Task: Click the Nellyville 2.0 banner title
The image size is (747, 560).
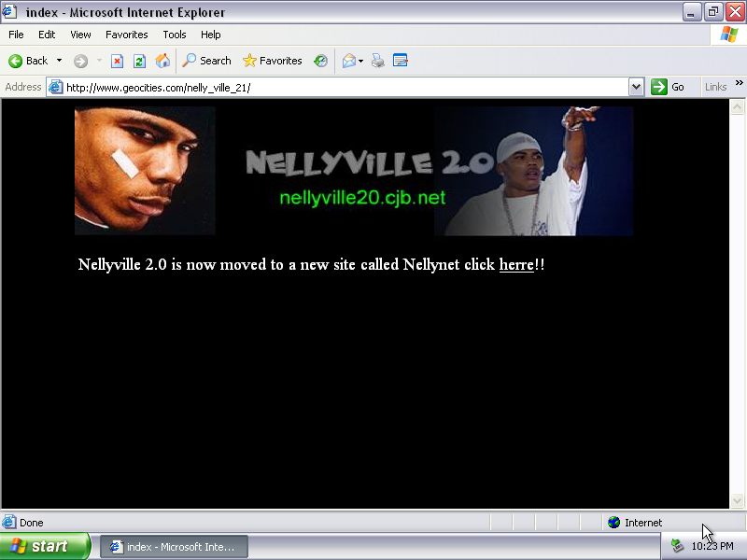Action: click(369, 162)
